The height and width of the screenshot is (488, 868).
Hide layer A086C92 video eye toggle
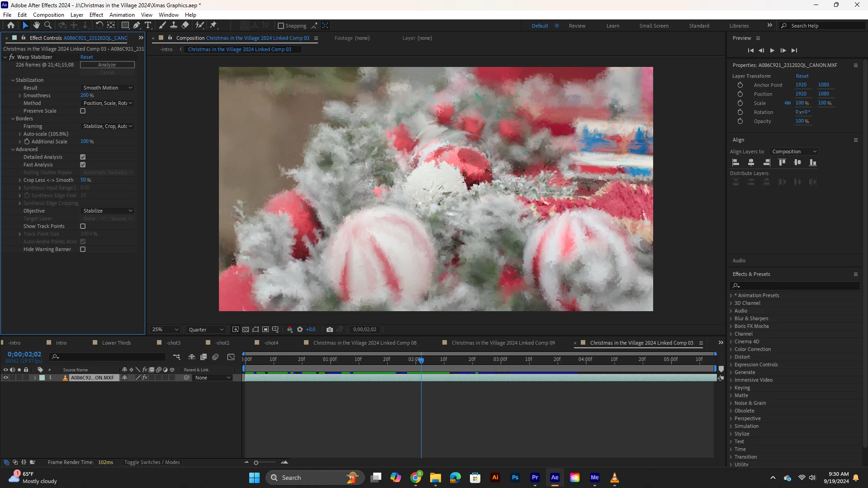coord(6,378)
